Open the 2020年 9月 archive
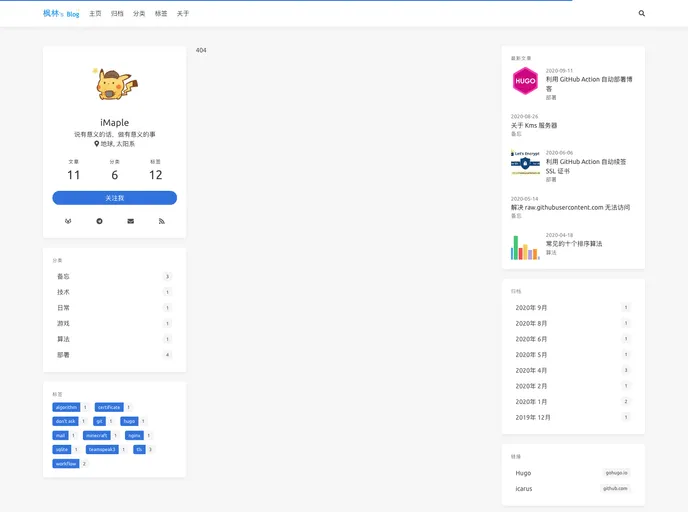Screen dimensions: 688x512 [x=573, y=308]
